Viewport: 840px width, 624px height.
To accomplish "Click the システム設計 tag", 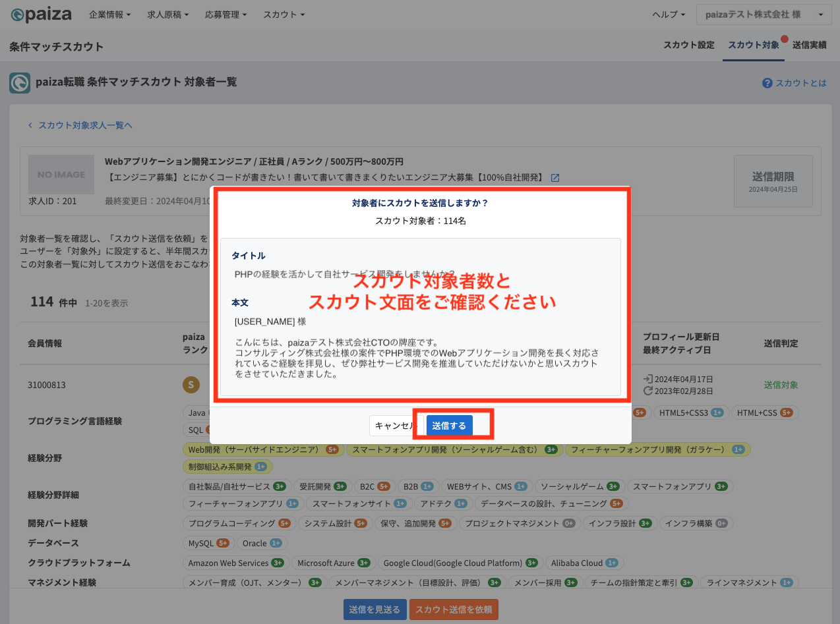I will pos(334,523).
